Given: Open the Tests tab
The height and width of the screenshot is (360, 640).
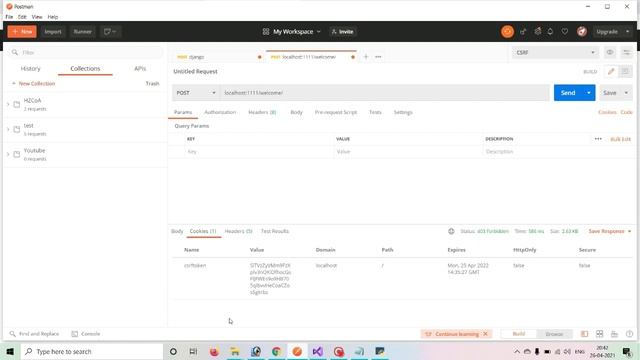Looking at the screenshot, I should (375, 112).
